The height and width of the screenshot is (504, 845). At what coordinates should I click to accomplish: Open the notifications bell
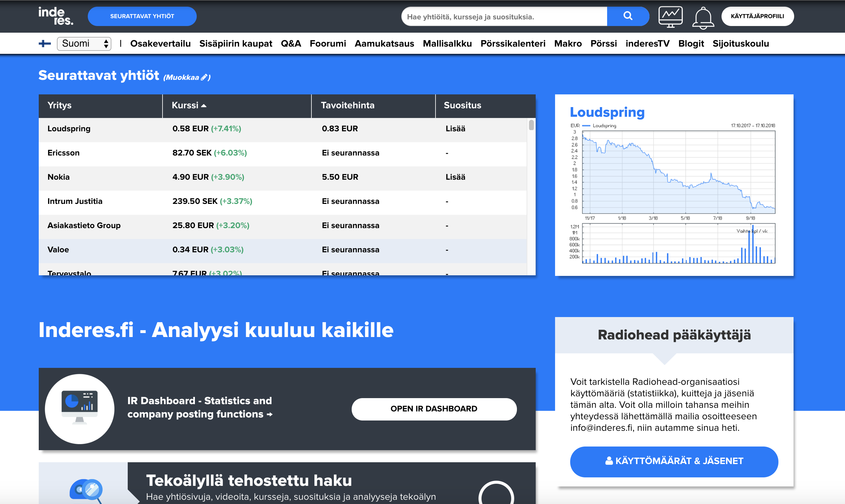coord(703,18)
